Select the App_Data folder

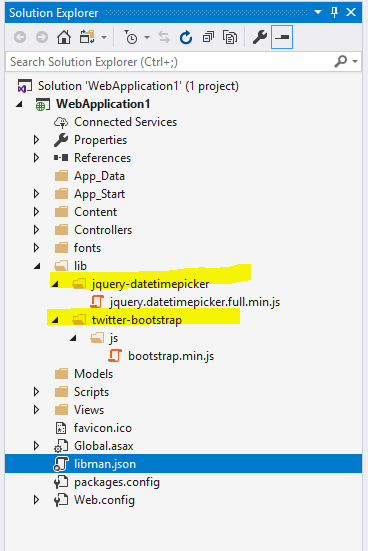click(99, 176)
